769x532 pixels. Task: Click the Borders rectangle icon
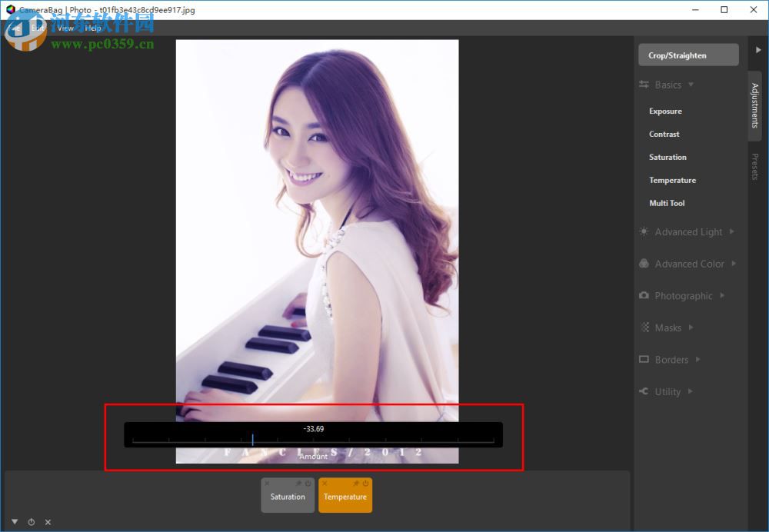pos(644,359)
